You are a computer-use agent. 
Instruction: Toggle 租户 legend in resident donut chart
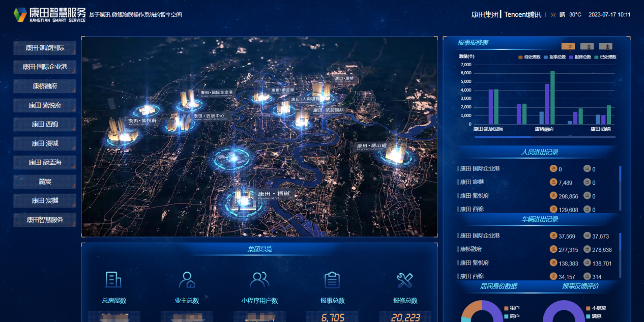(x=511, y=308)
